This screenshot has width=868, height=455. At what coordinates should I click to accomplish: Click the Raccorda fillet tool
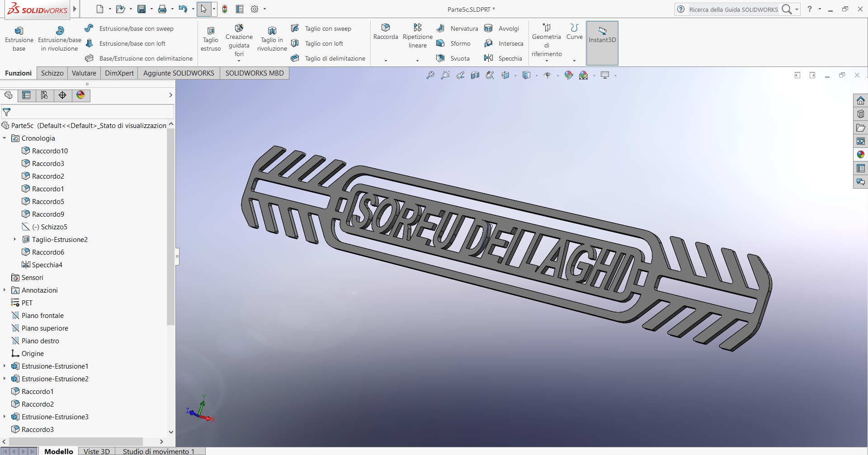386,32
